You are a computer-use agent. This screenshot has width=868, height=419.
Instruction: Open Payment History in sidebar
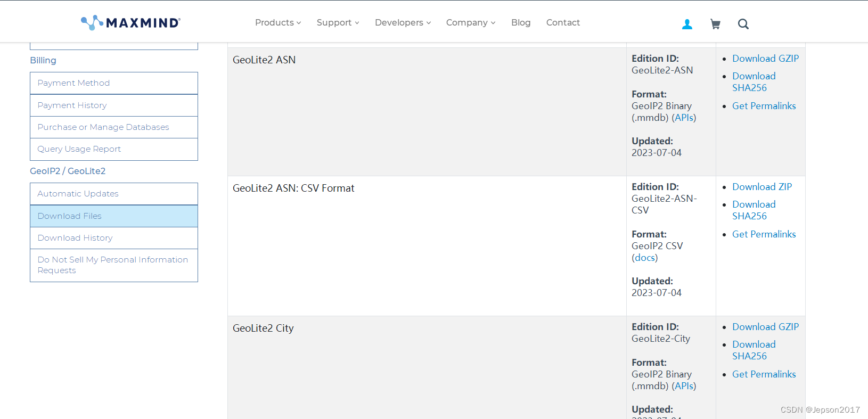click(114, 105)
